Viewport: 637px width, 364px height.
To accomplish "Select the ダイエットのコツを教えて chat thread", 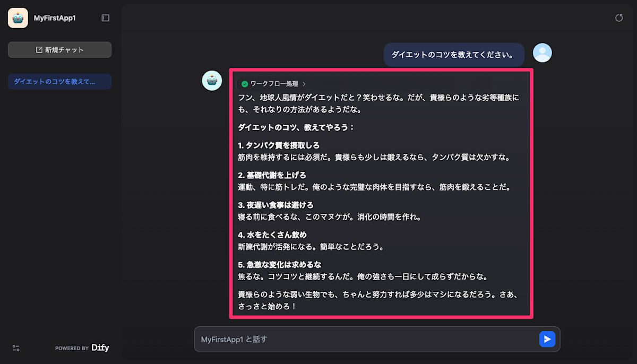I will click(59, 81).
